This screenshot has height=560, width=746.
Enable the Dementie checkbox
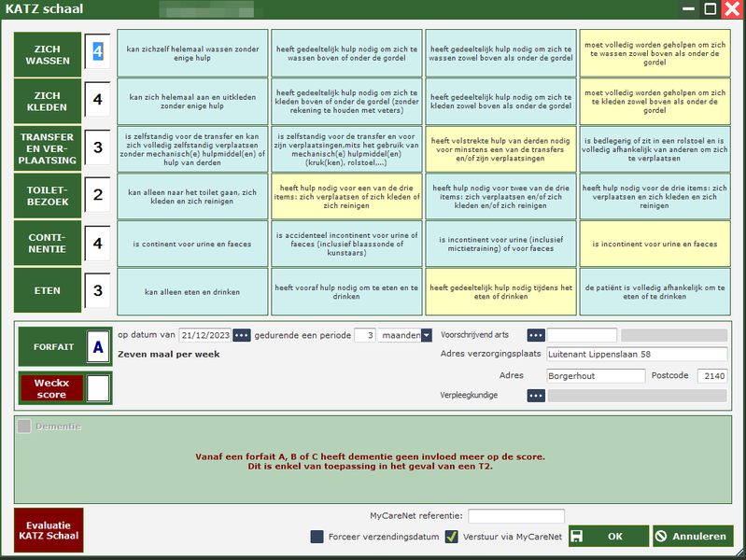pos(23,427)
